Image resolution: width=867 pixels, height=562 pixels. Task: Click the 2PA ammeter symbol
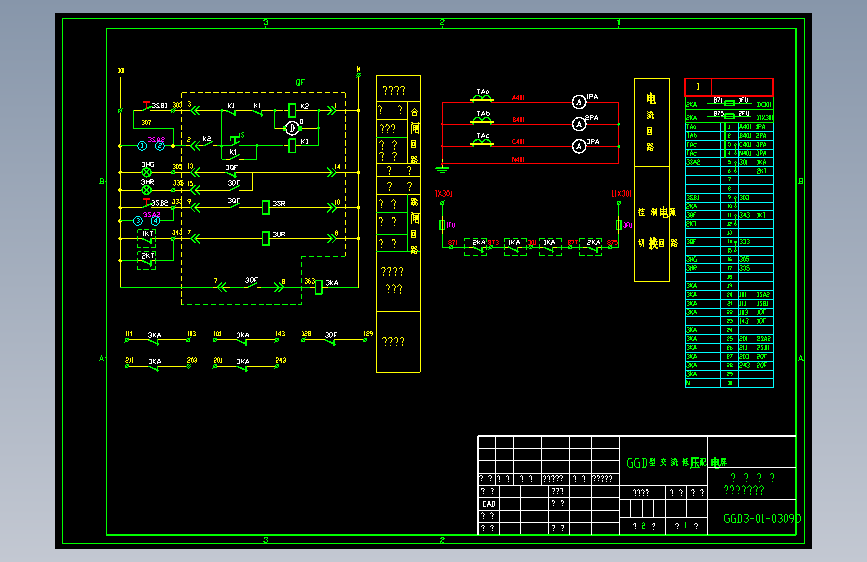(578, 124)
